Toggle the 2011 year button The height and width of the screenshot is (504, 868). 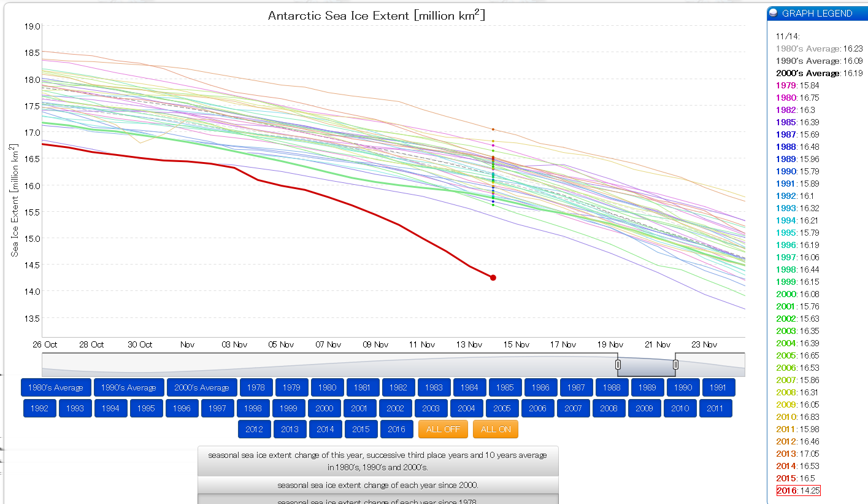click(715, 408)
